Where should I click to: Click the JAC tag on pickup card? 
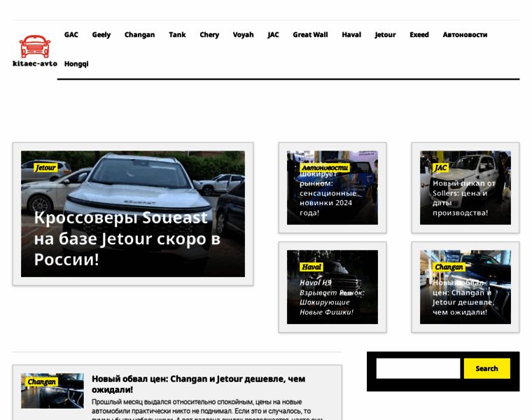point(441,167)
